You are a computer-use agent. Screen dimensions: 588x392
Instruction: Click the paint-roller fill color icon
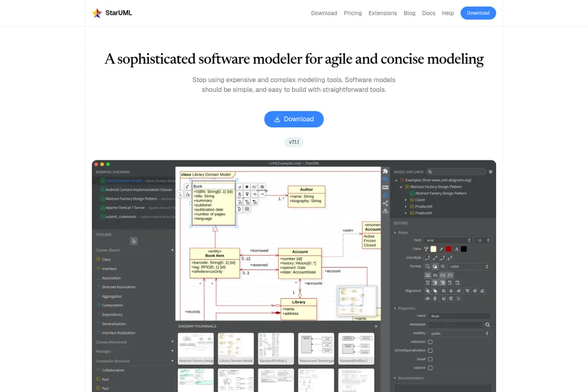pos(426,249)
